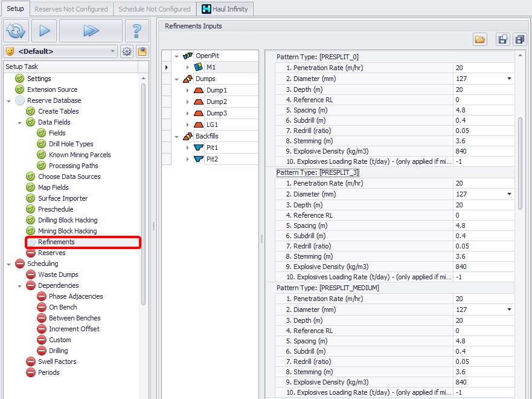This screenshot has height=399, width=532.
Task: Click Spacing value field under PRESPLIT_3
Action: coord(483,225)
